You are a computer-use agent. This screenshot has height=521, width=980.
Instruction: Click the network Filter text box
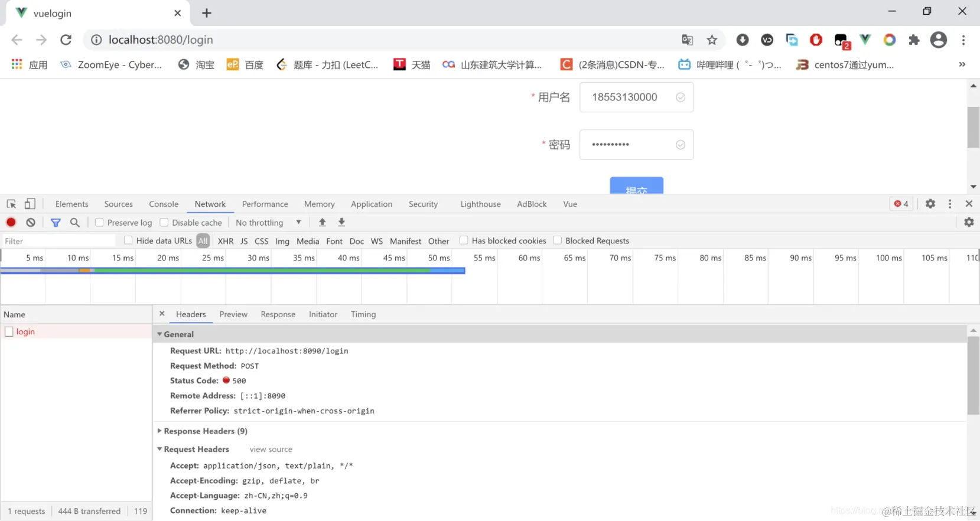pos(59,241)
